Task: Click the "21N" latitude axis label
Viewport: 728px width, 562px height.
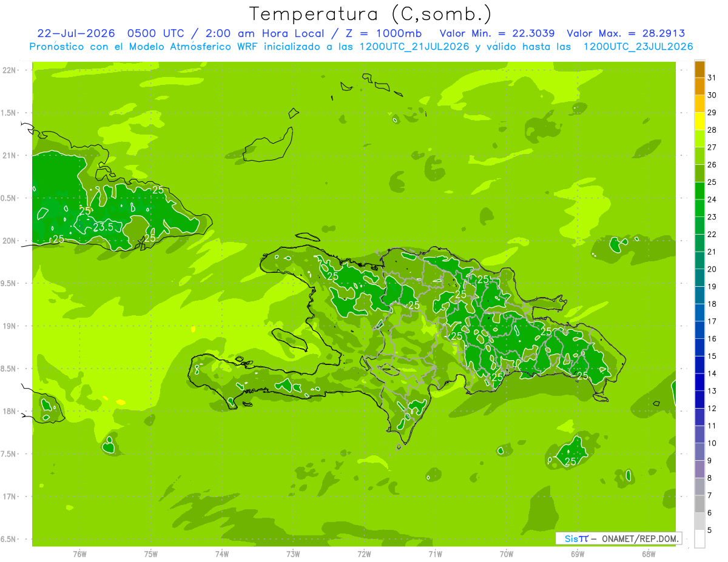Action: [x=10, y=155]
